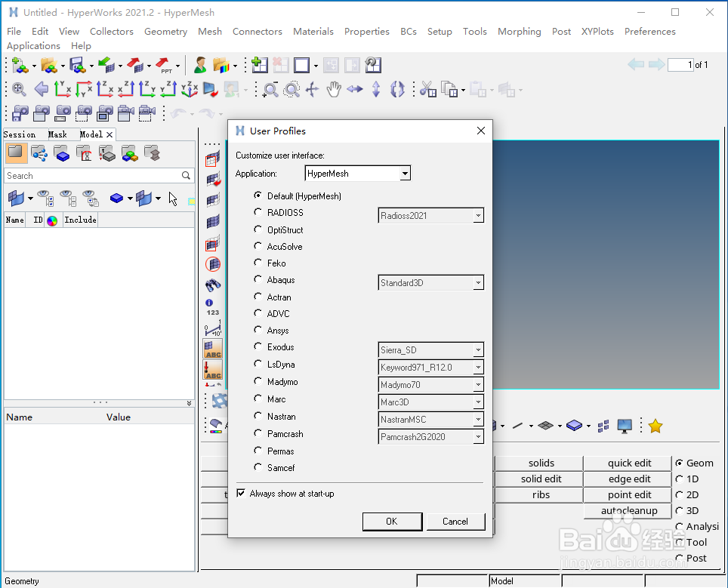This screenshot has height=588, width=728.
Task: Close the Model tab
Action: [x=110, y=134]
